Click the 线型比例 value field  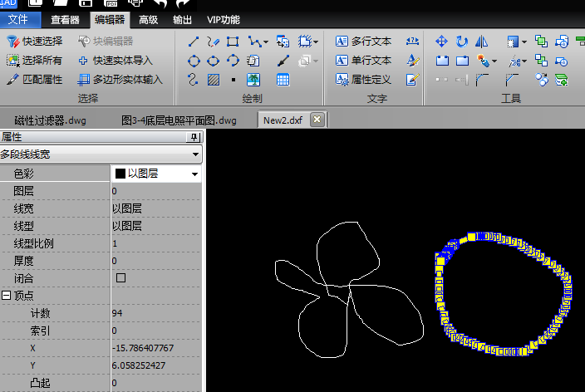point(156,243)
